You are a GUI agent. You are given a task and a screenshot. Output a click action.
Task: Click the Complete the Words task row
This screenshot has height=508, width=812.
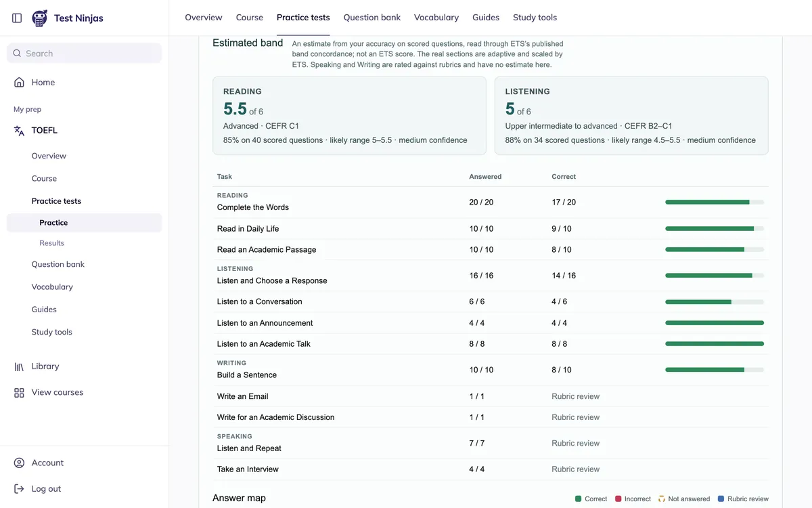click(x=491, y=203)
